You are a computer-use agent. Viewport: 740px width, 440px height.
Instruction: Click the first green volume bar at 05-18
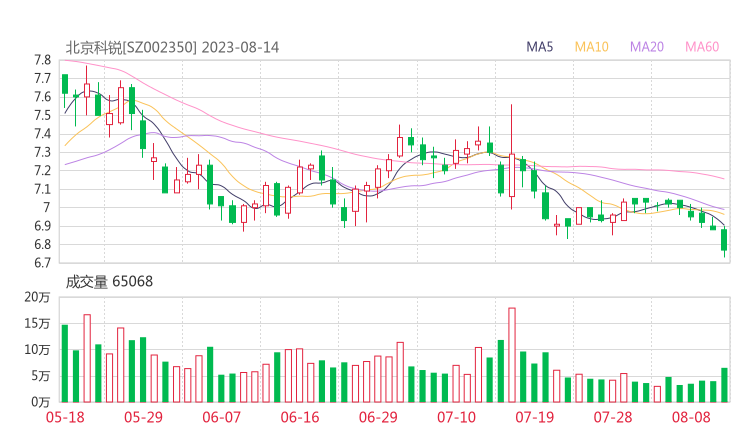[65, 364]
